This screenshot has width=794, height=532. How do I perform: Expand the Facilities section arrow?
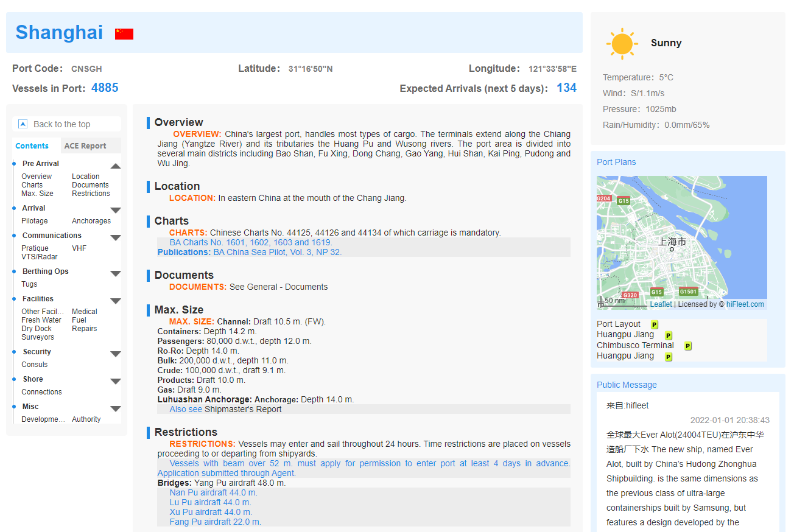(x=116, y=301)
